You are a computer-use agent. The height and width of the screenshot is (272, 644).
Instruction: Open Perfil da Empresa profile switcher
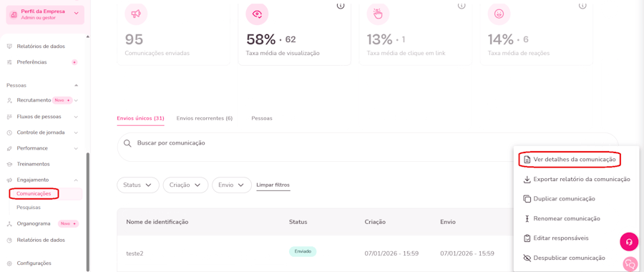[45, 15]
